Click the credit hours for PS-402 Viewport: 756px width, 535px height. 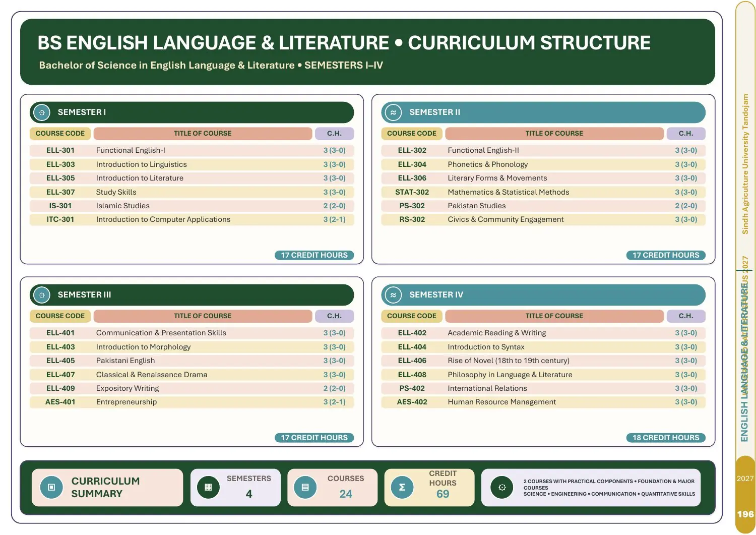click(x=686, y=388)
